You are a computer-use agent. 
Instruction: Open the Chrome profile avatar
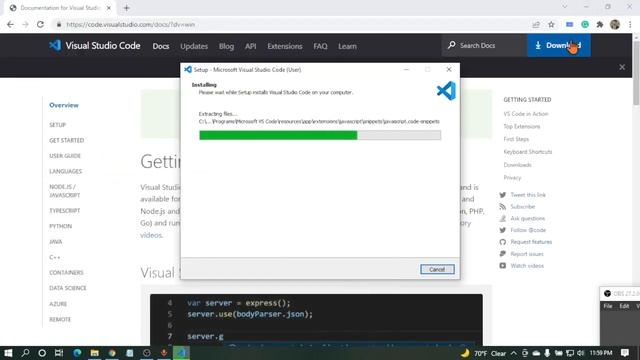(615, 24)
